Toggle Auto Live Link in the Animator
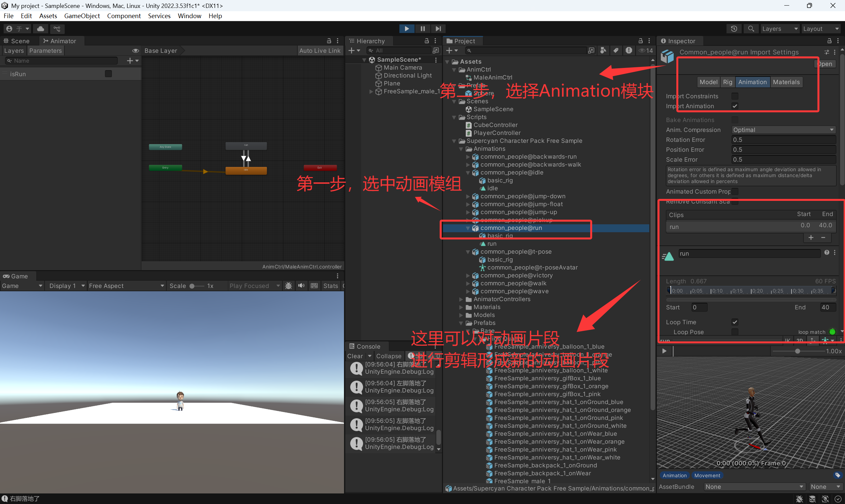Image resolution: width=845 pixels, height=504 pixels. click(x=320, y=50)
